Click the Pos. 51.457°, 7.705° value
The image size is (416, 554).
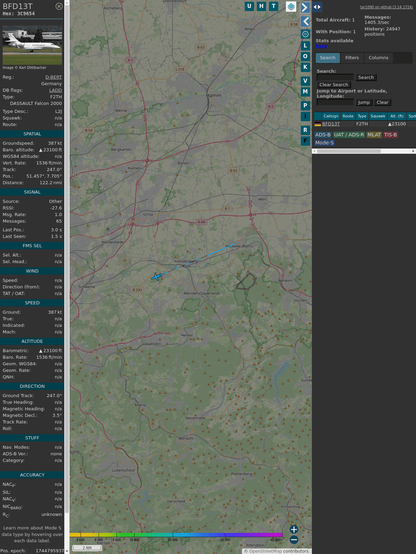pos(44,176)
